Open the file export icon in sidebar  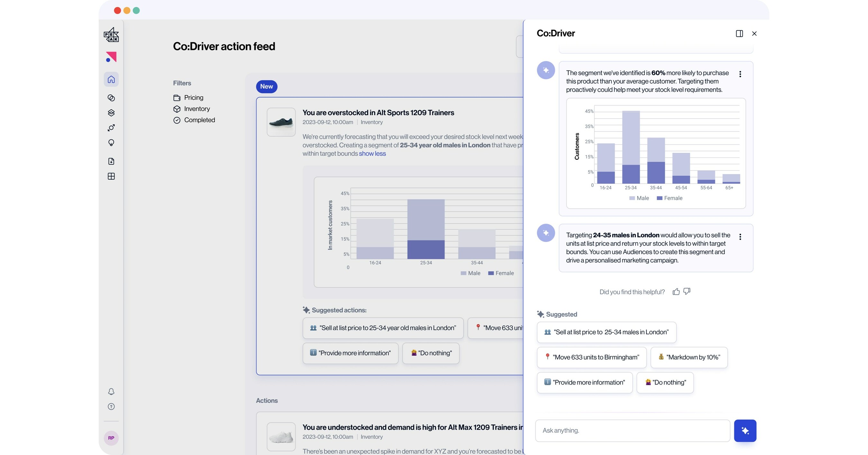111,161
